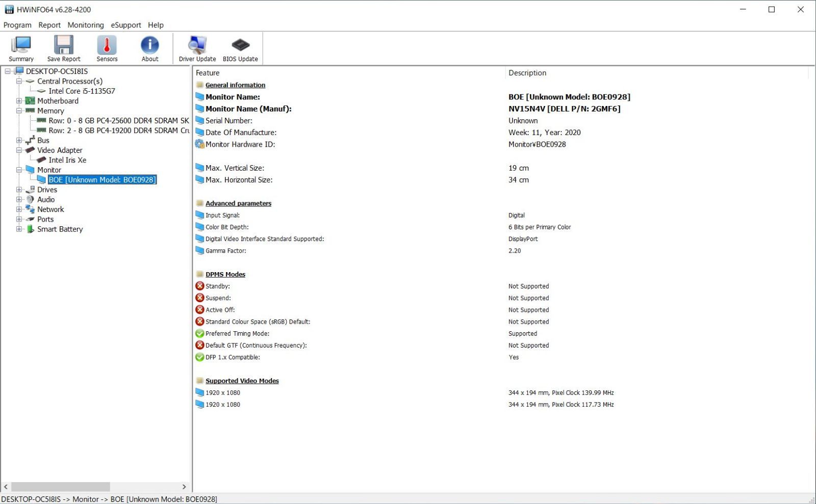816x504 pixels.
Task: Select Intel Core i5-1135G7 tree item
Action: coord(82,91)
